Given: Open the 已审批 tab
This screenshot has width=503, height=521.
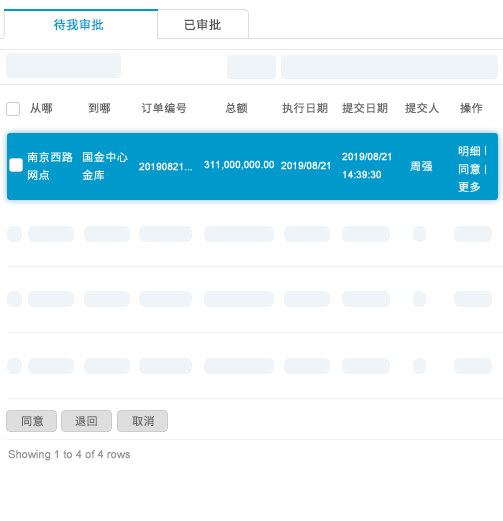Looking at the screenshot, I should 203,25.
